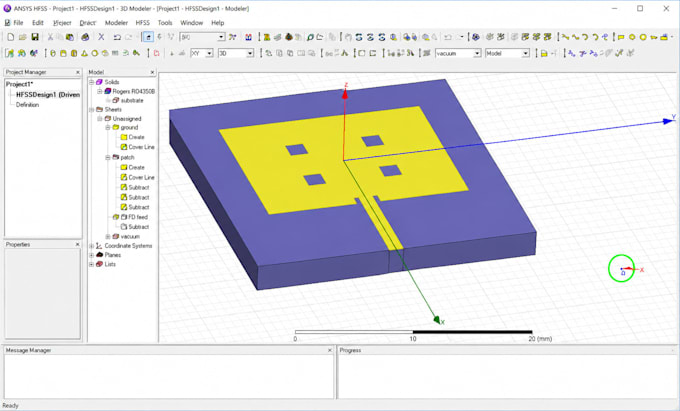
Task: Collapse the patch sheet node
Action: pos(108,157)
